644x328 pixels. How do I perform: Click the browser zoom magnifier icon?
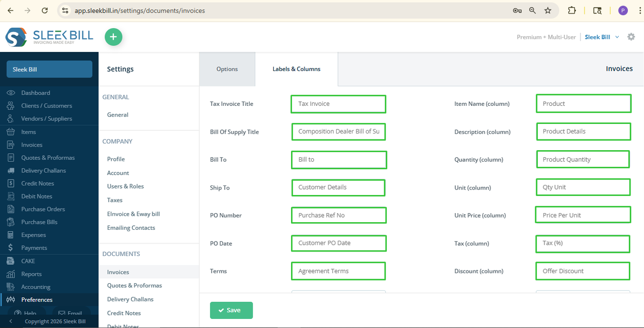click(532, 10)
